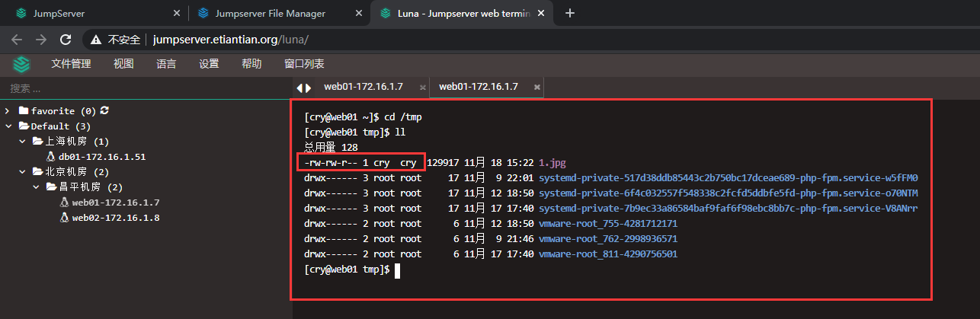Go back in browser history
Image resolution: width=980 pixels, height=319 pixels.
click(x=17, y=40)
